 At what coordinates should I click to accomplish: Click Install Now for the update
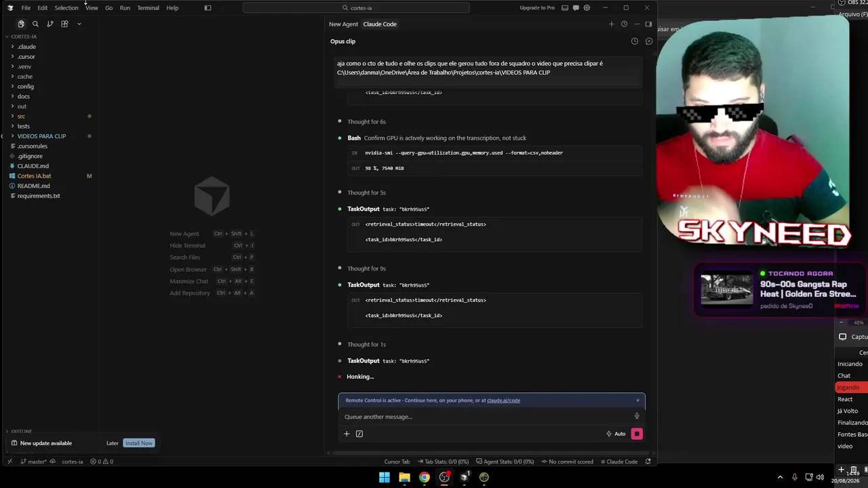[139, 443]
